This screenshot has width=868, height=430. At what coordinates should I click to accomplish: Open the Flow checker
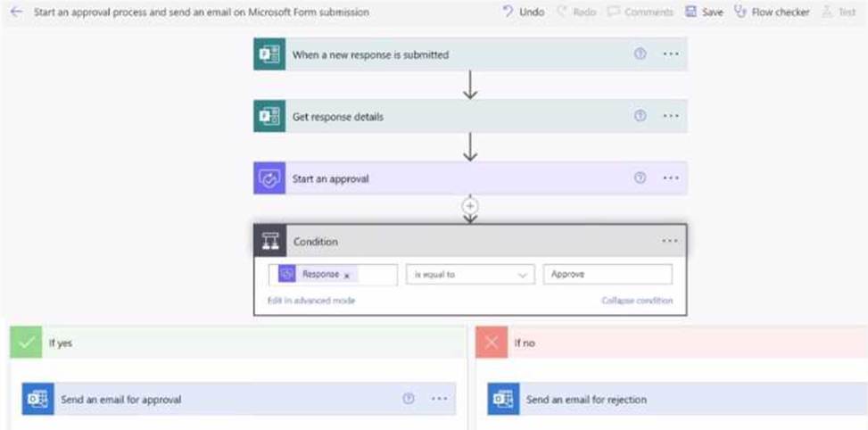coord(772,12)
